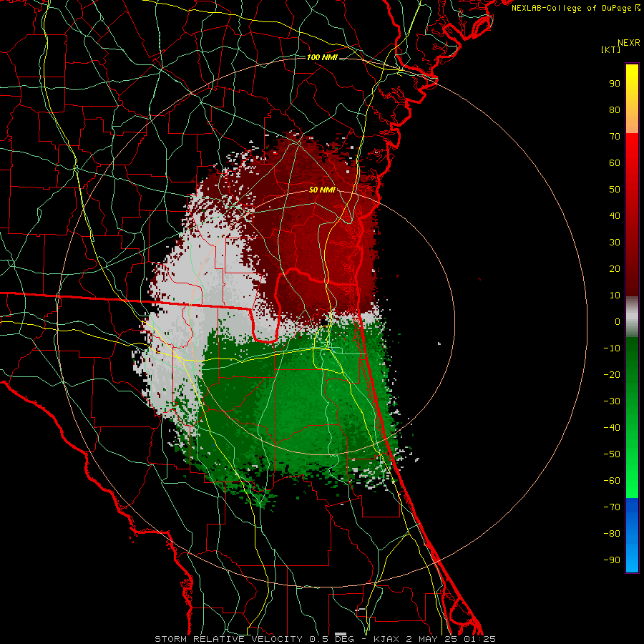Click the -80 value on the velocity scale

pyautogui.click(x=612, y=534)
